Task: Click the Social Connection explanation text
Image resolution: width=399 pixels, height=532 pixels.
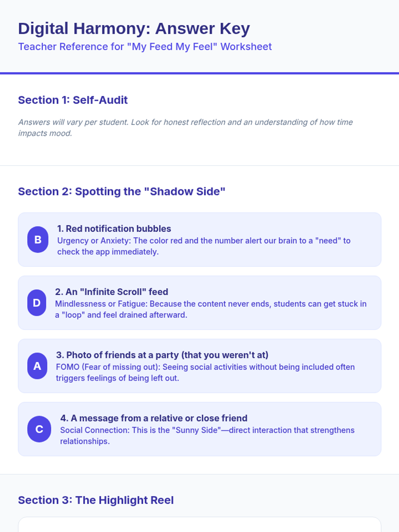Action: (207, 436)
